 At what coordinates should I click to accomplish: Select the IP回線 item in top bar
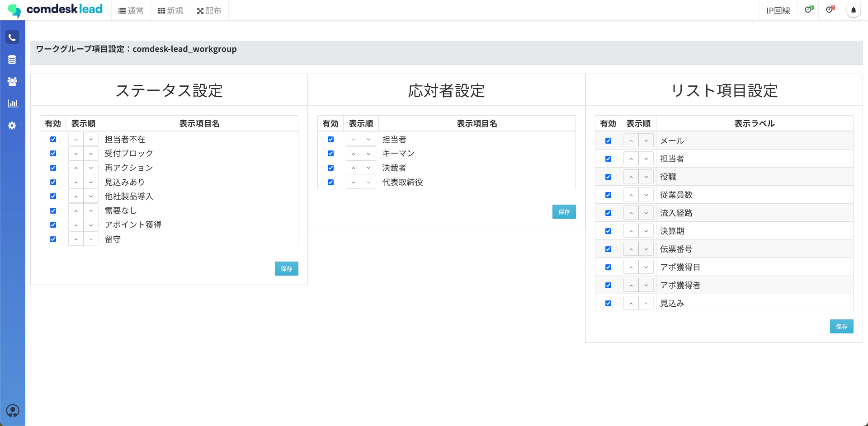click(778, 10)
